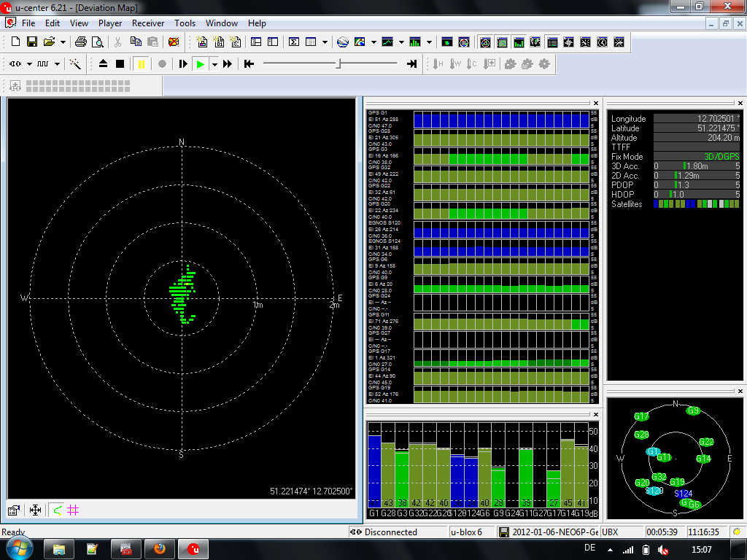Click the green Play button
The width and height of the screenshot is (747, 560).
(x=200, y=64)
